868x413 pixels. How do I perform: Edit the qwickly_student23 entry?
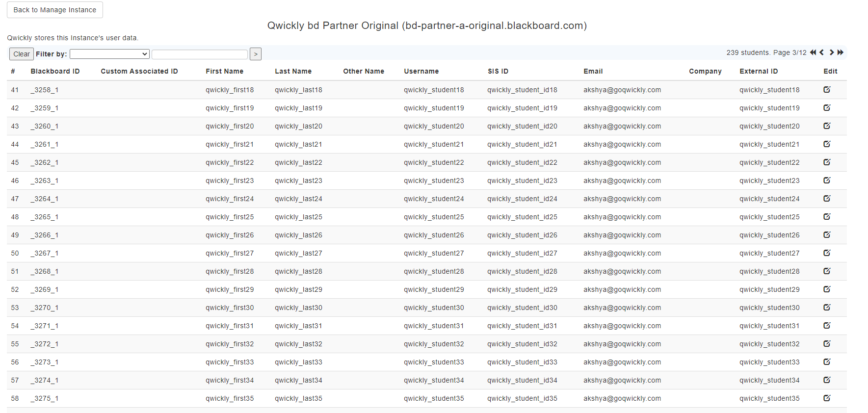pyautogui.click(x=826, y=181)
